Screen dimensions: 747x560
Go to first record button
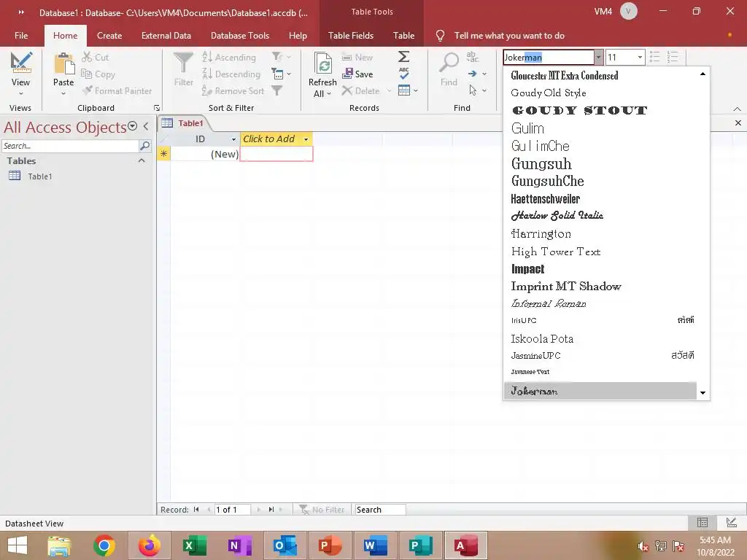(196, 510)
